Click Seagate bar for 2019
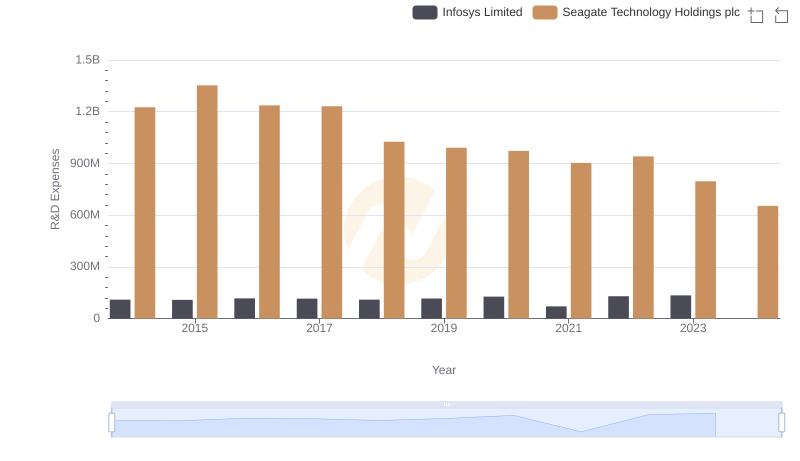This screenshot has height=461, width=800. tap(456, 233)
